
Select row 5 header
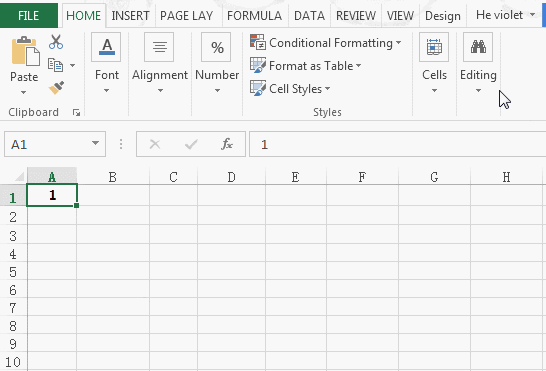13,271
